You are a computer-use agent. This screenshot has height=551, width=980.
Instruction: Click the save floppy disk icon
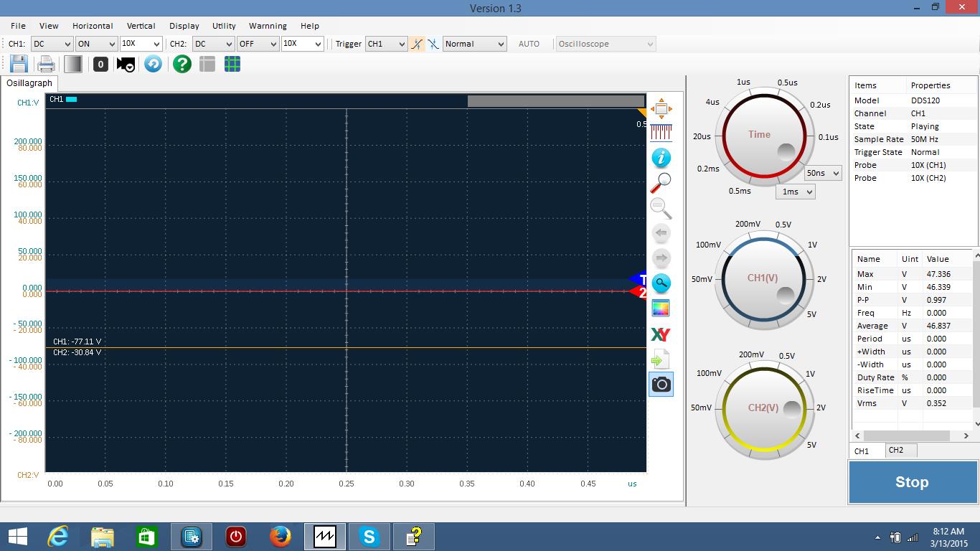coord(19,64)
